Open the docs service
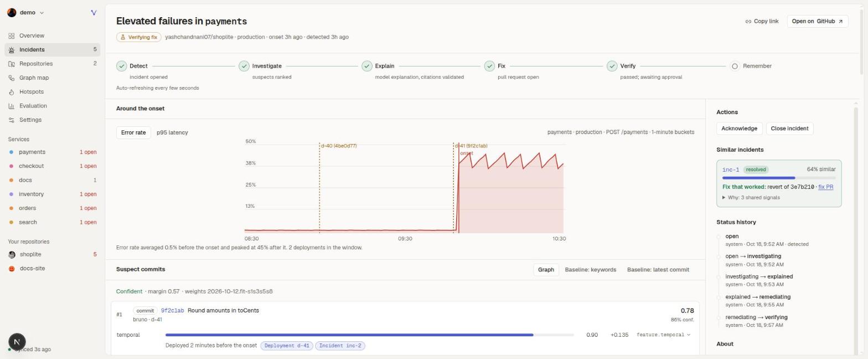Screen dimensions: 868x359 point(52,180)
